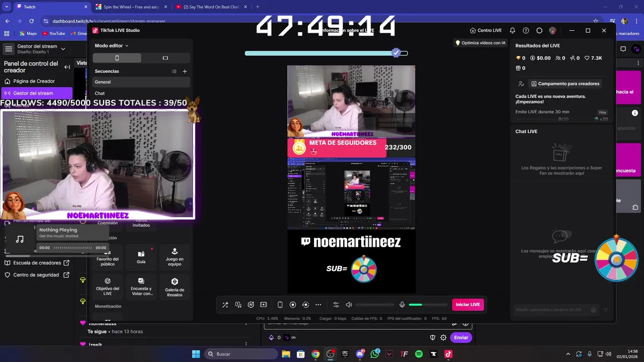644x362 pixels.
Task: Click the magic wand effects icon
Action: click(x=225, y=305)
